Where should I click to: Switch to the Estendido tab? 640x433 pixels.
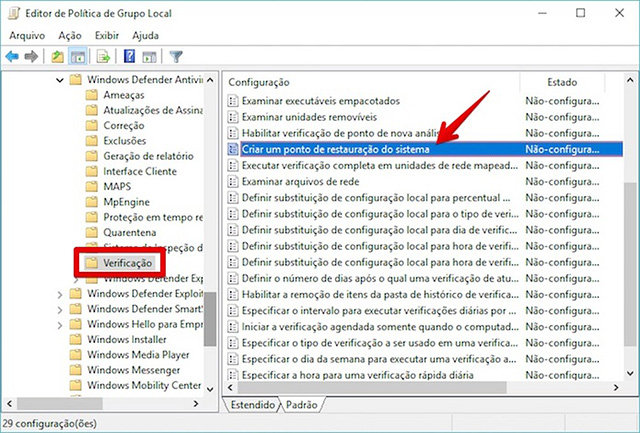click(x=253, y=405)
